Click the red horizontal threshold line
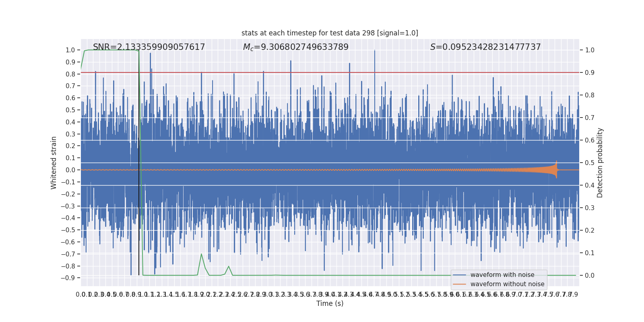Viewport: 644px width, 322px height. 330,72
